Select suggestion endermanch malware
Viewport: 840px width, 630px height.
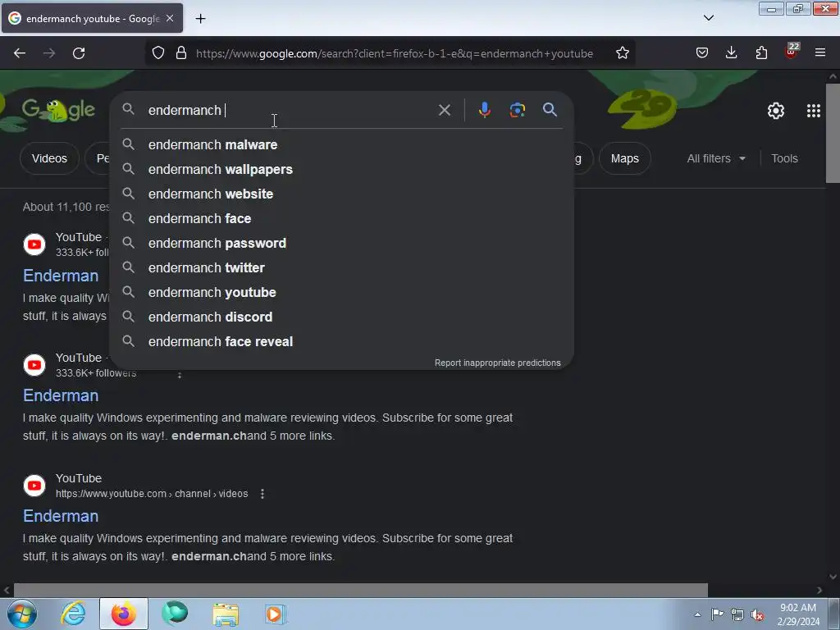click(342, 144)
